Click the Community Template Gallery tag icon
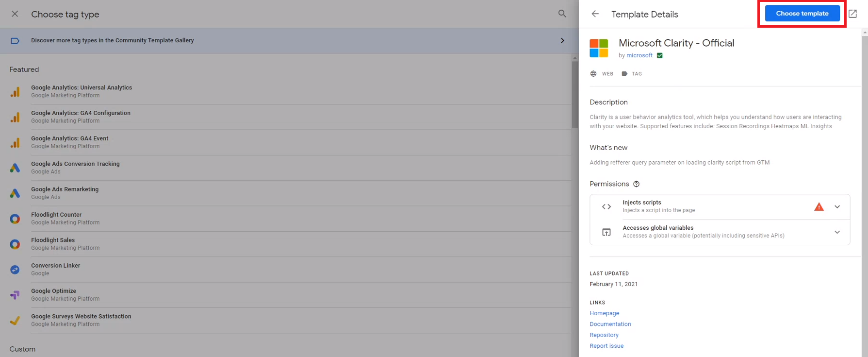This screenshot has height=357, width=868. pyautogui.click(x=15, y=41)
